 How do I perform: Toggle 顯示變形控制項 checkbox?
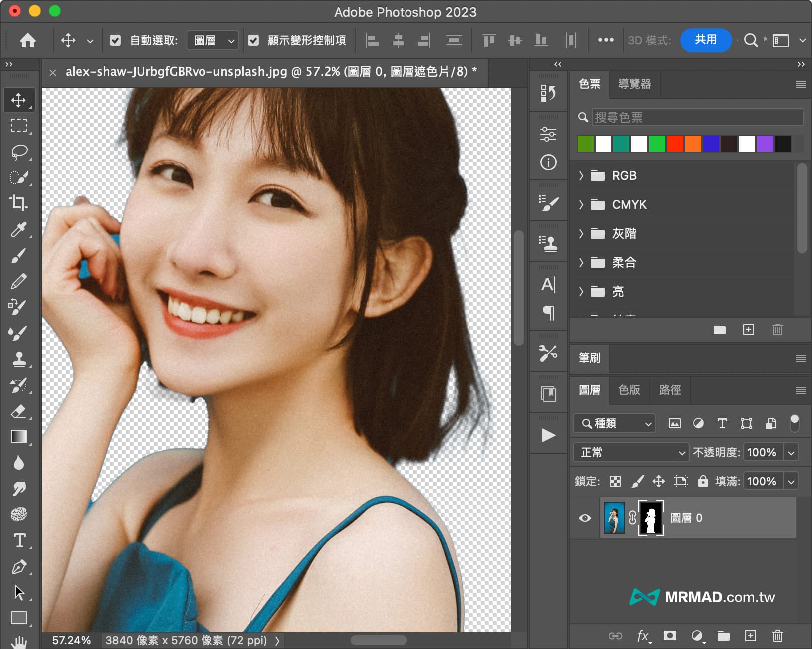253,40
